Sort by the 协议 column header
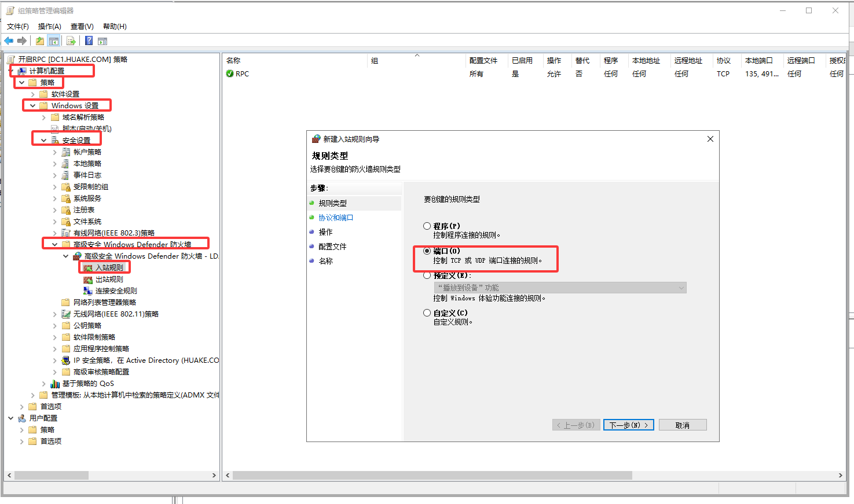The height and width of the screenshot is (504, 854). [x=727, y=60]
